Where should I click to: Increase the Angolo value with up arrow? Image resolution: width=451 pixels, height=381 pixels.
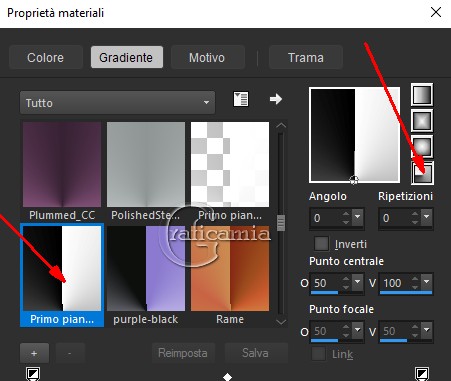[x=346, y=214]
